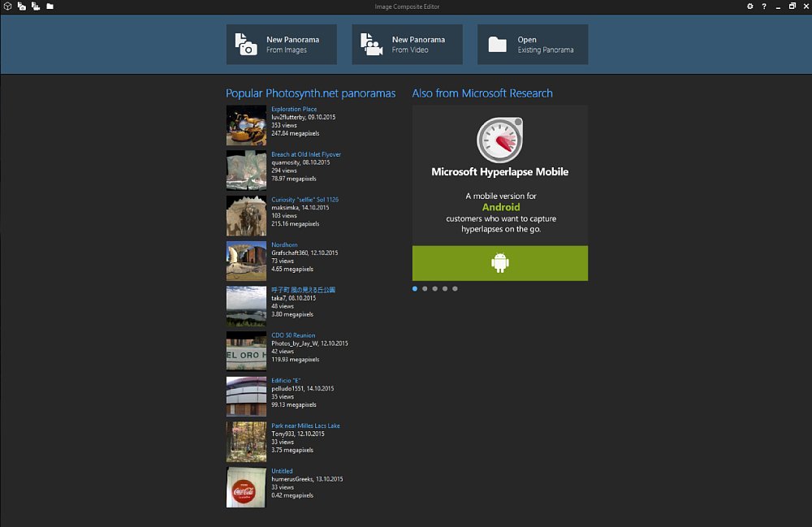The image size is (812, 527).
Task: Click the Hyperlapse speedometer logo
Action: [x=499, y=140]
